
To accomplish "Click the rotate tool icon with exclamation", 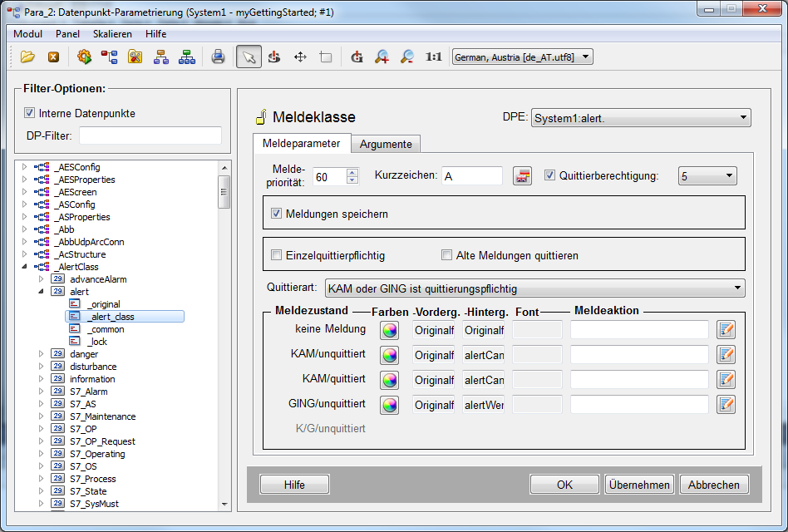I will (x=274, y=57).
